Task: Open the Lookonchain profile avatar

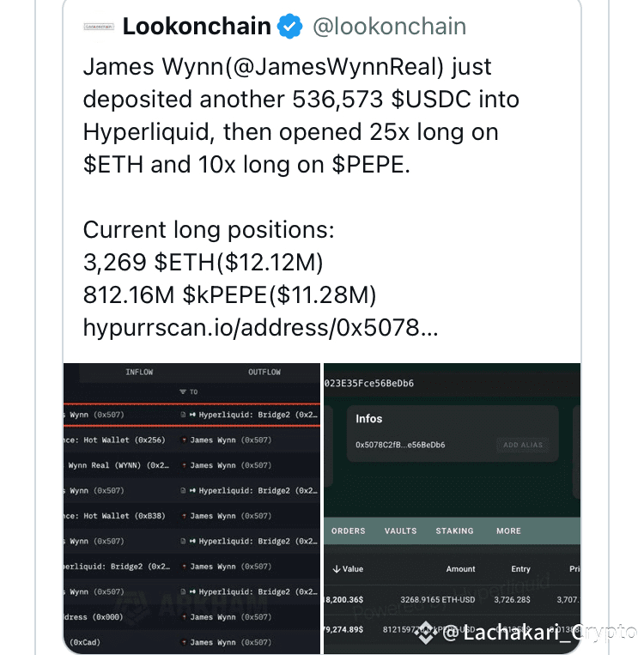Action: click(x=99, y=27)
